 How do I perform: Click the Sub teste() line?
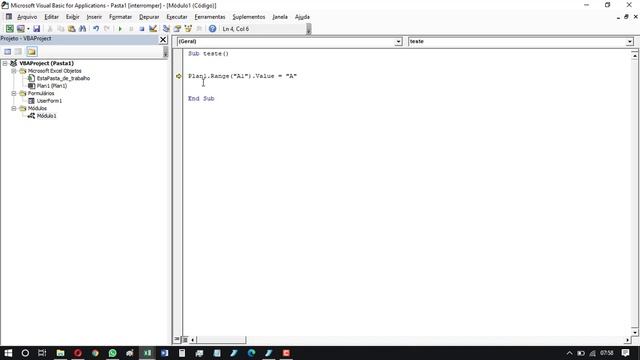tap(208, 53)
